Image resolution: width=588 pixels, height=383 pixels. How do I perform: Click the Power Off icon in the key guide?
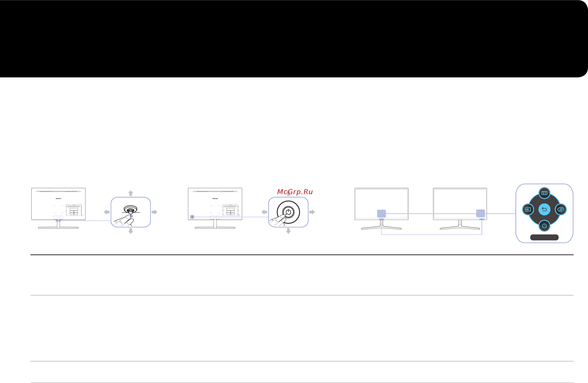544,226
